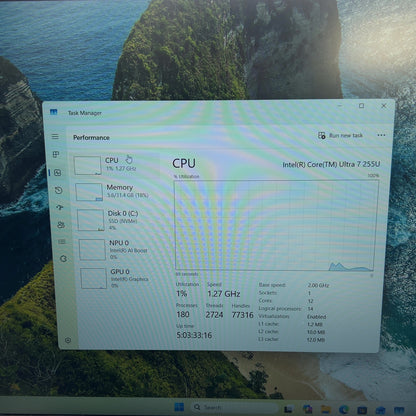
Task: Click the CPU mini graph thumbnail
Action: pos(88,166)
